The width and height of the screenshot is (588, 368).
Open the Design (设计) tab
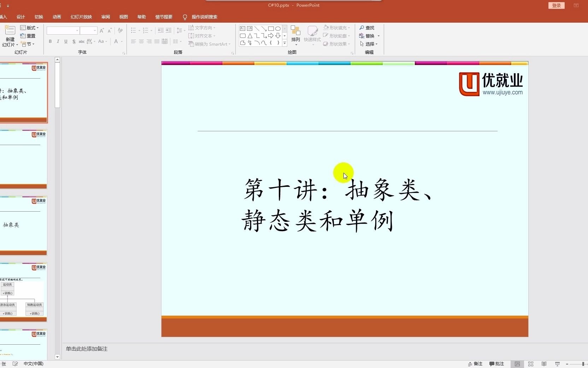tap(21, 17)
